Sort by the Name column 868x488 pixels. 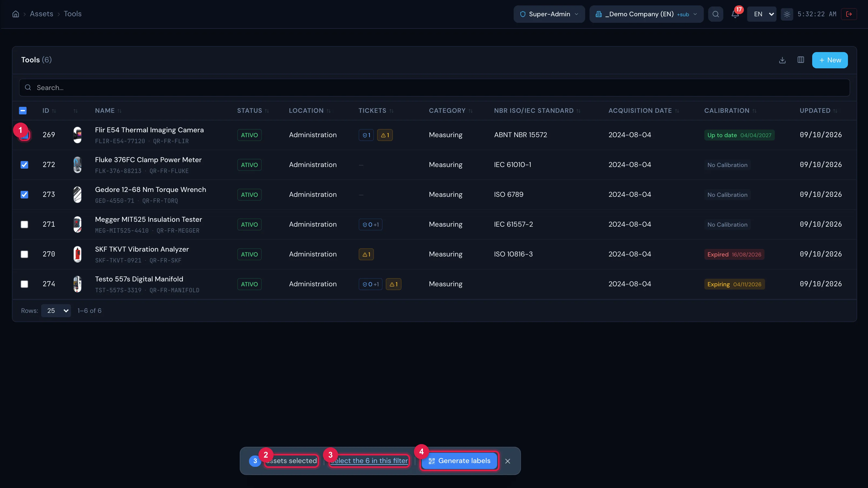(108, 111)
